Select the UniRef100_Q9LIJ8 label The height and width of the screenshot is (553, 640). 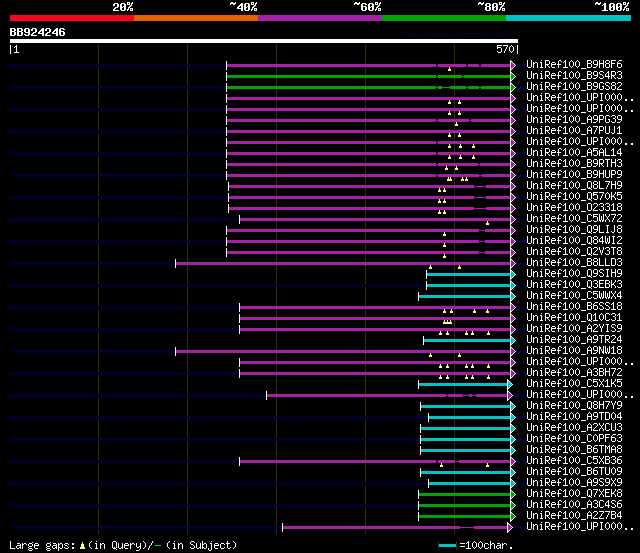574,229
